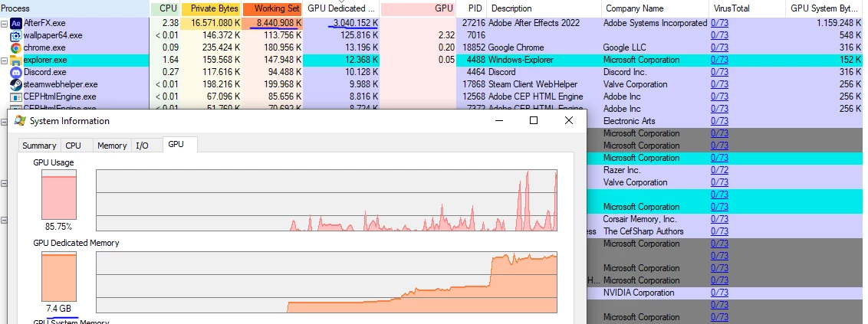
Task: Select the explorer.exe process name
Action: pyautogui.click(x=47, y=60)
